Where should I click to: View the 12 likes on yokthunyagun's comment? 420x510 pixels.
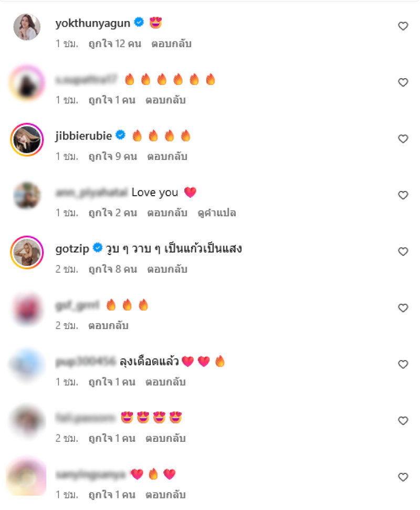click(115, 44)
